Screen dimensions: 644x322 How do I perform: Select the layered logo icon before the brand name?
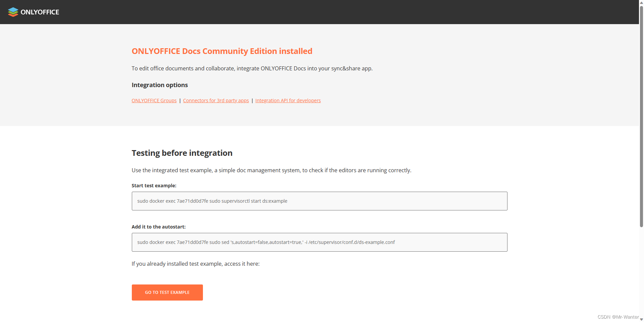point(13,12)
